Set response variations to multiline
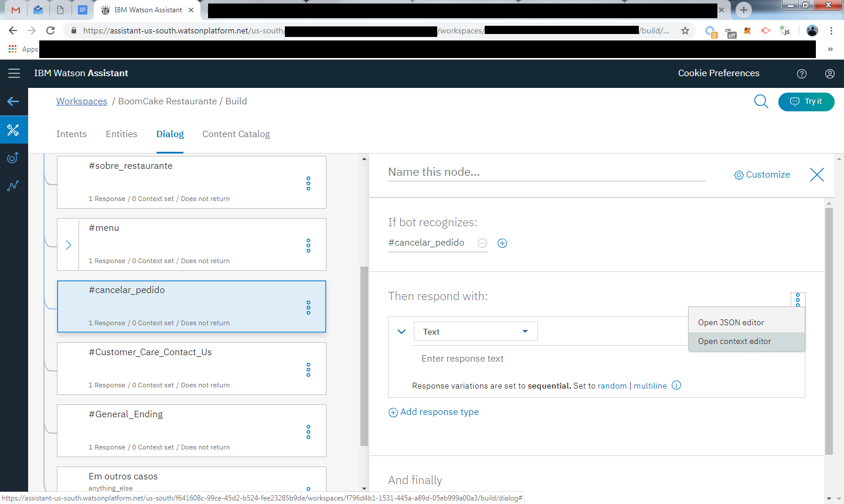The height and width of the screenshot is (504, 844). [650, 386]
